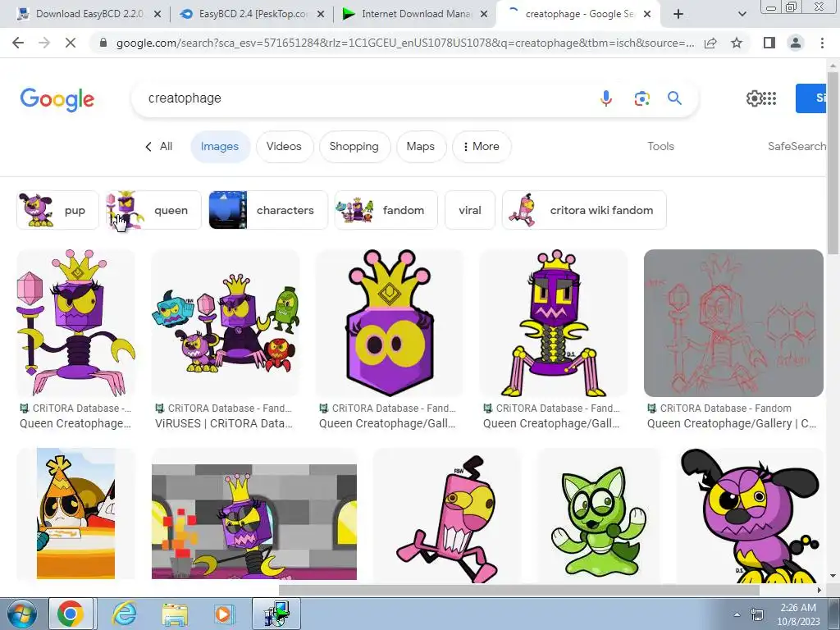Open Windows Media Player from taskbar
This screenshot has height=630, width=840.
coord(223,614)
